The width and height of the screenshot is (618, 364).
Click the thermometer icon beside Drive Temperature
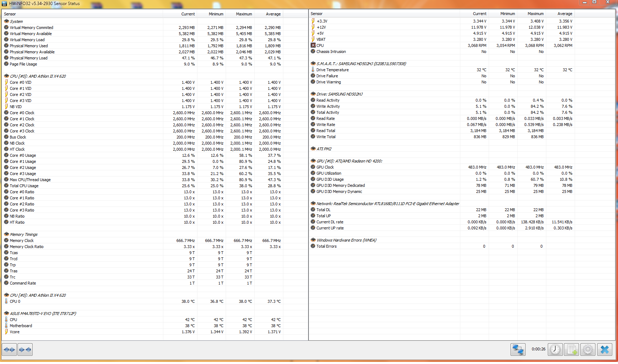point(313,70)
